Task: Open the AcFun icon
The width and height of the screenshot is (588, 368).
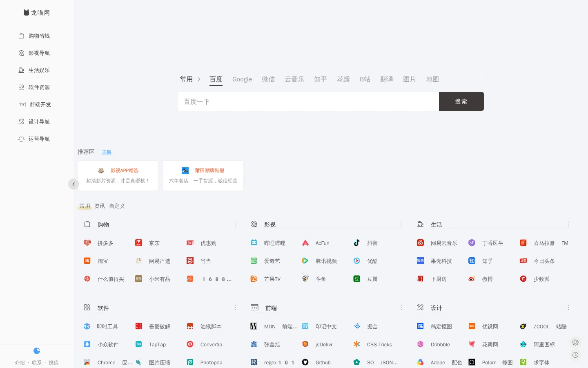Action: coord(305,243)
